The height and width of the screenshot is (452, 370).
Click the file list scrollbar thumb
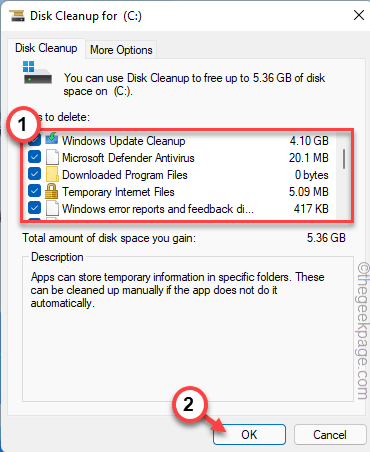(x=344, y=159)
